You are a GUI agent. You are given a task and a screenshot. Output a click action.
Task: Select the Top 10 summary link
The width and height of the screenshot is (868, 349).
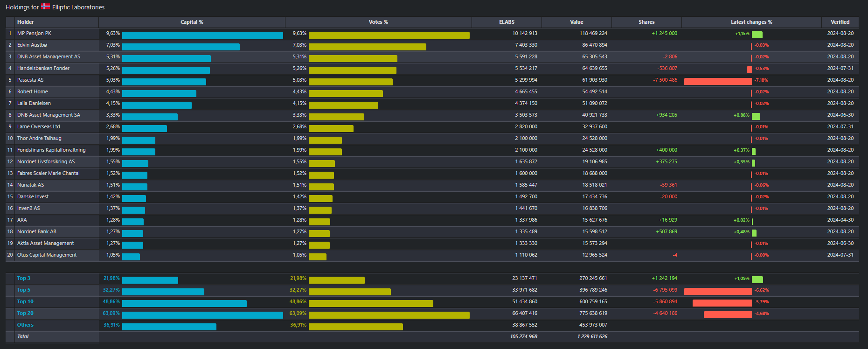(25, 302)
